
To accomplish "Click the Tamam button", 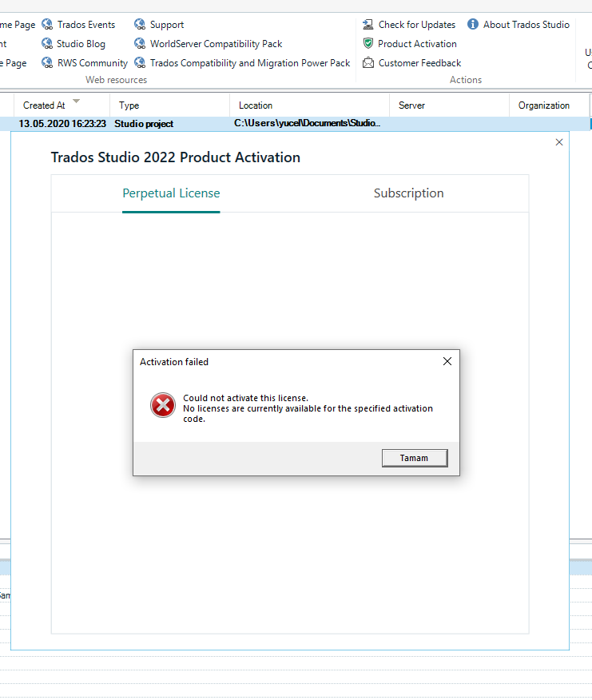I will click(415, 458).
